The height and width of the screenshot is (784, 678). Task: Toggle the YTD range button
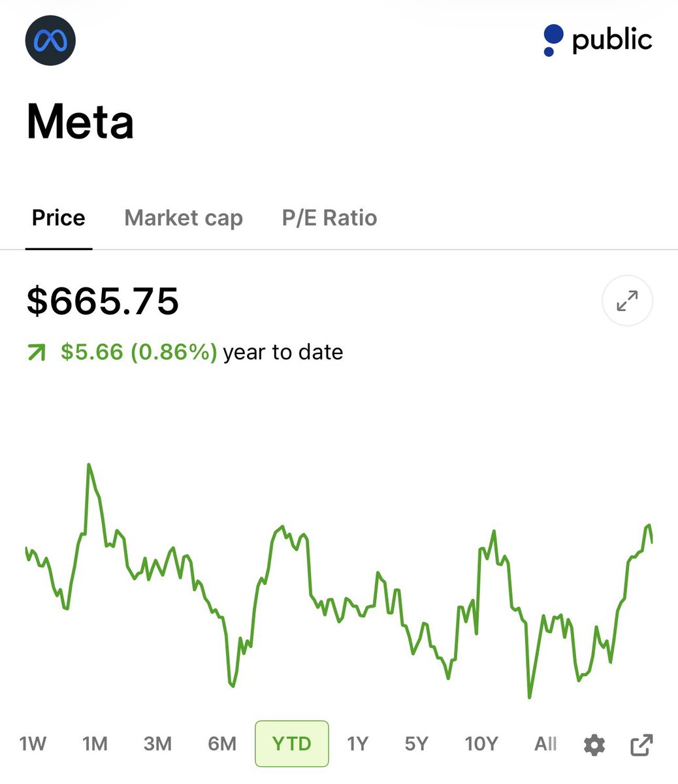point(291,743)
